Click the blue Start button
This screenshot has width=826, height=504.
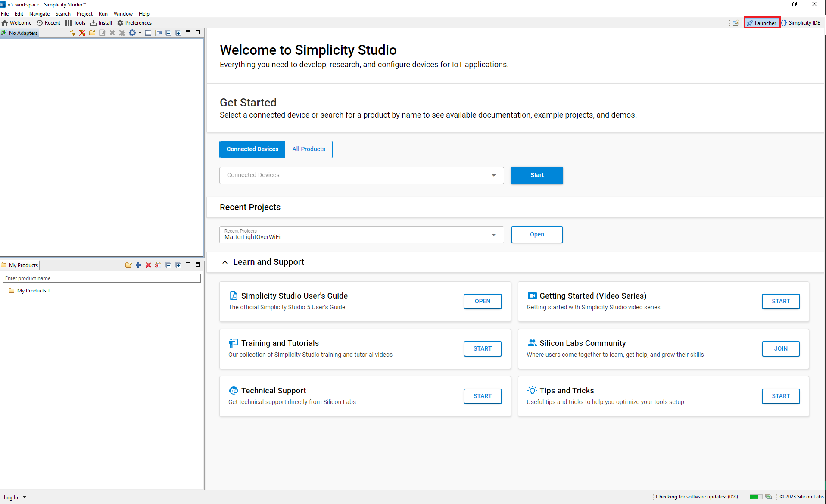(536, 175)
